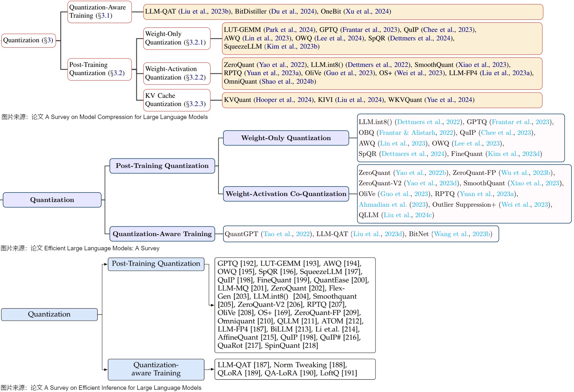Click the Hooper et al., 2024 KVQuant citation

click(284, 100)
